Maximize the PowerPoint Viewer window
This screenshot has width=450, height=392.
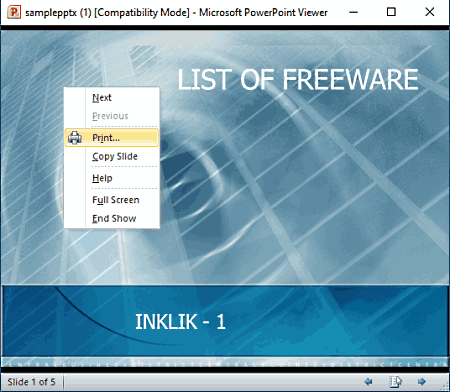391,12
